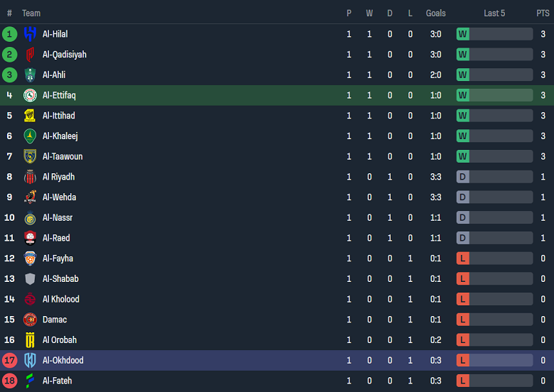Click the Al-Ittihad club badge
554x392 pixels.
pyautogui.click(x=30, y=116)
